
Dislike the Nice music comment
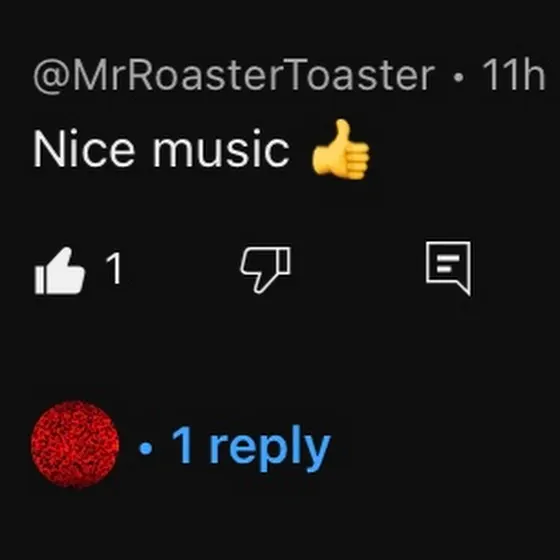click(265, 270)
